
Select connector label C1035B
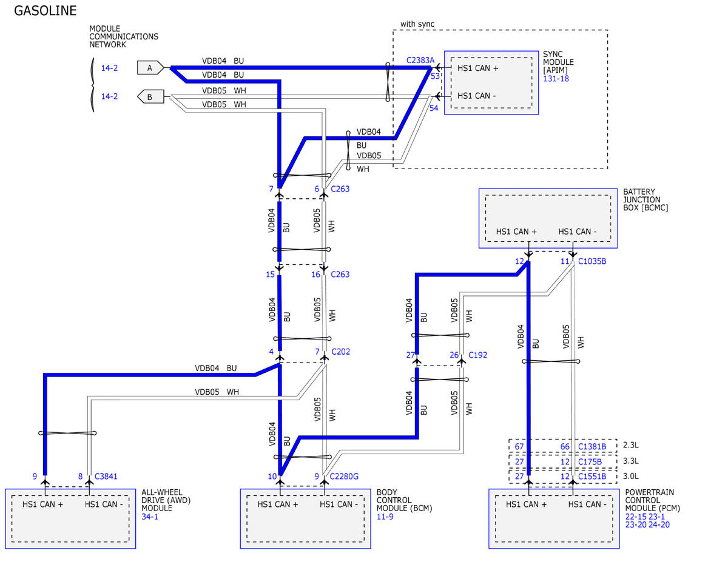tap(592, 262)
